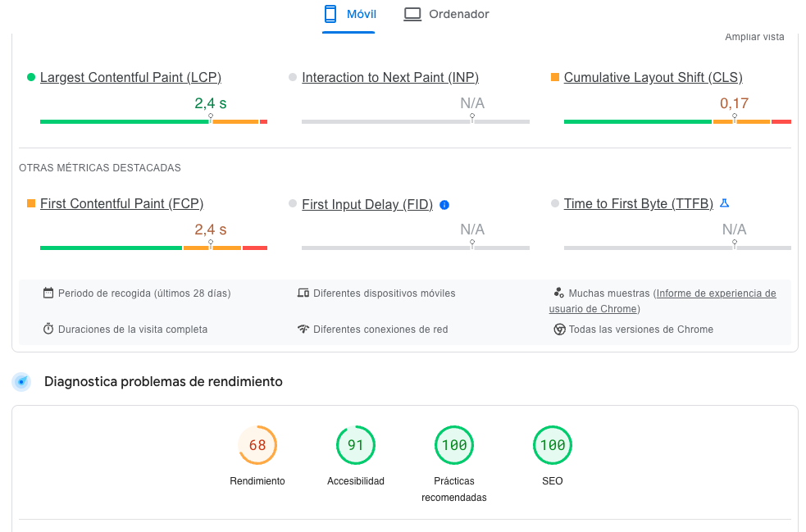Open Cumulative Layout Shift (CLS) link

tap(653, 78)
